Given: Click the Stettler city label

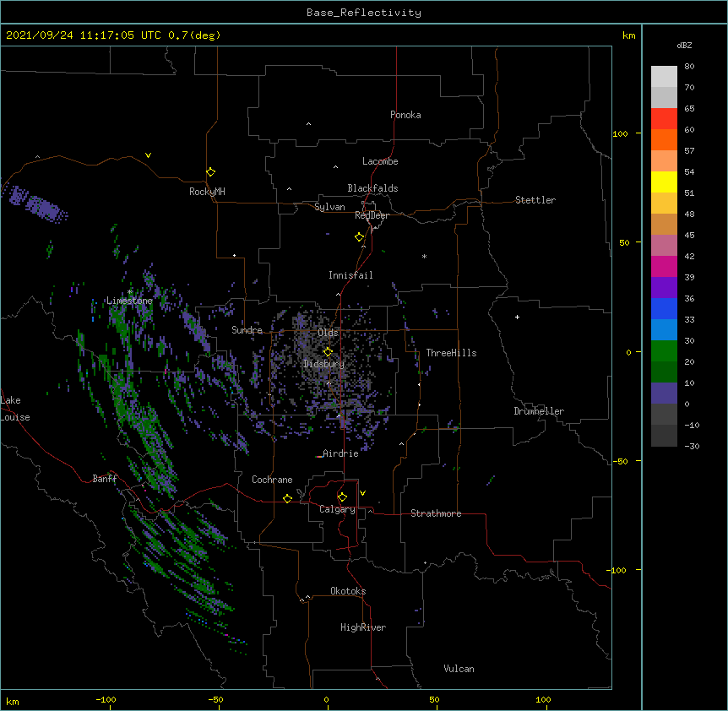Looking at the screenshot, I should (x=535, y=200).
